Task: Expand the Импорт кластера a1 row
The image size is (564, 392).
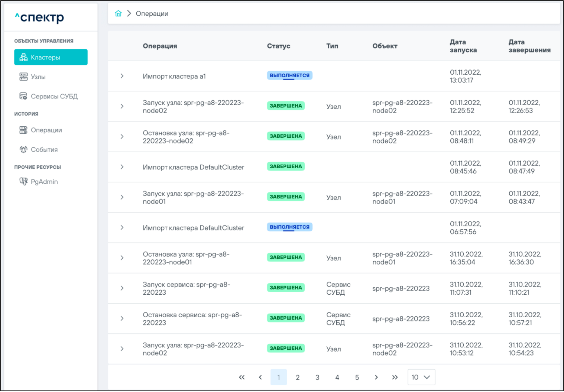Action: pyautogui.click(x=122, y=76)
